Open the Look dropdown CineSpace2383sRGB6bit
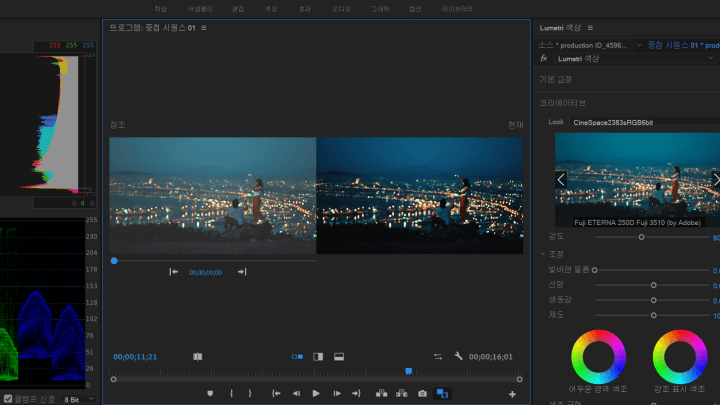This screenshot has height=405, width=720. [x=645, y=122]
